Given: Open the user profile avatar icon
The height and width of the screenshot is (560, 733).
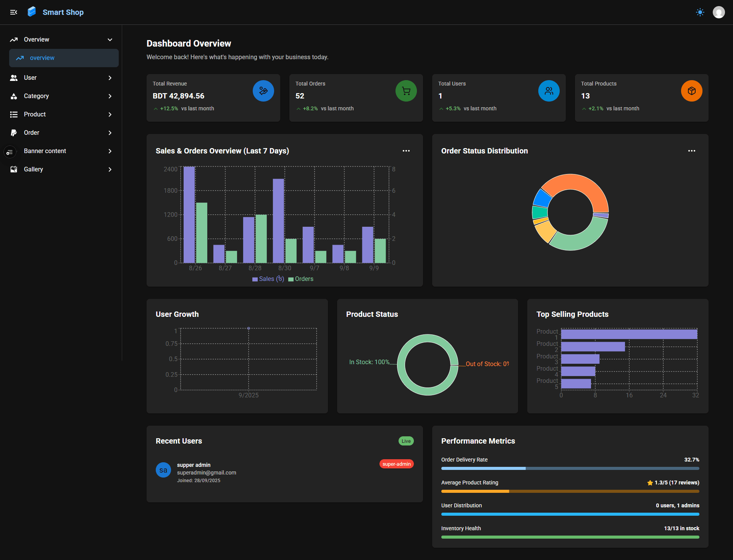Looking at the screenshot, I should pyautogui.click(x=719, y=12).
